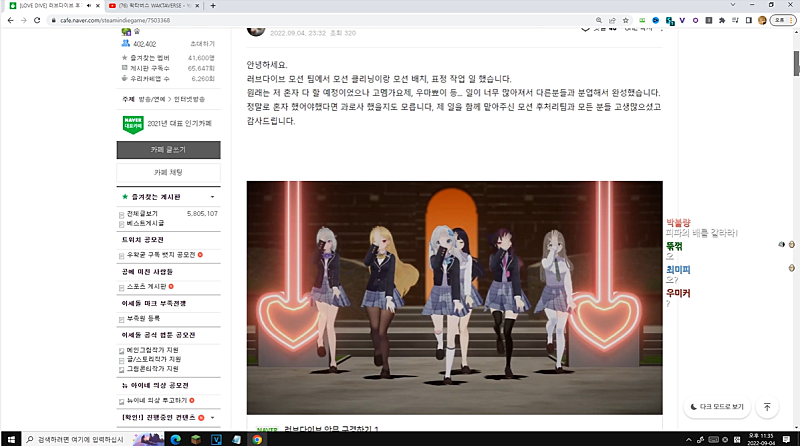Expand the favorite boards dropdown arrow
This screenshot has width=800, height=446.
coord(212,197)
